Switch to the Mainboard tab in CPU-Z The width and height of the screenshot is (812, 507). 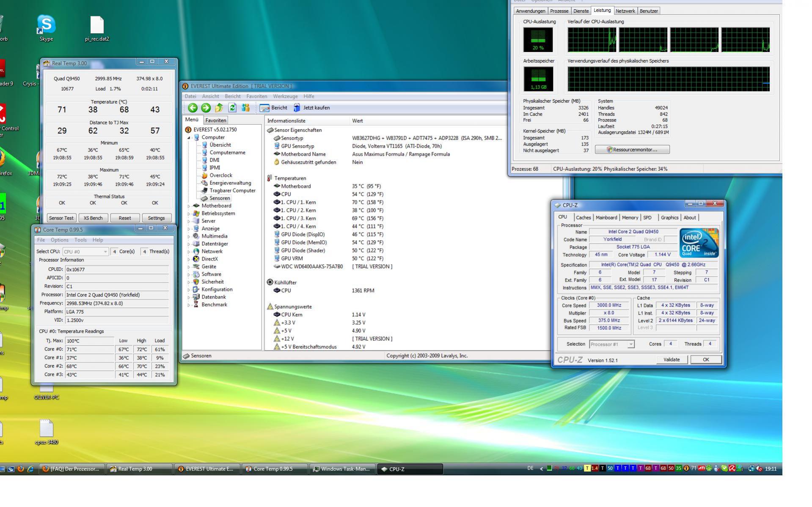(606, 218)
